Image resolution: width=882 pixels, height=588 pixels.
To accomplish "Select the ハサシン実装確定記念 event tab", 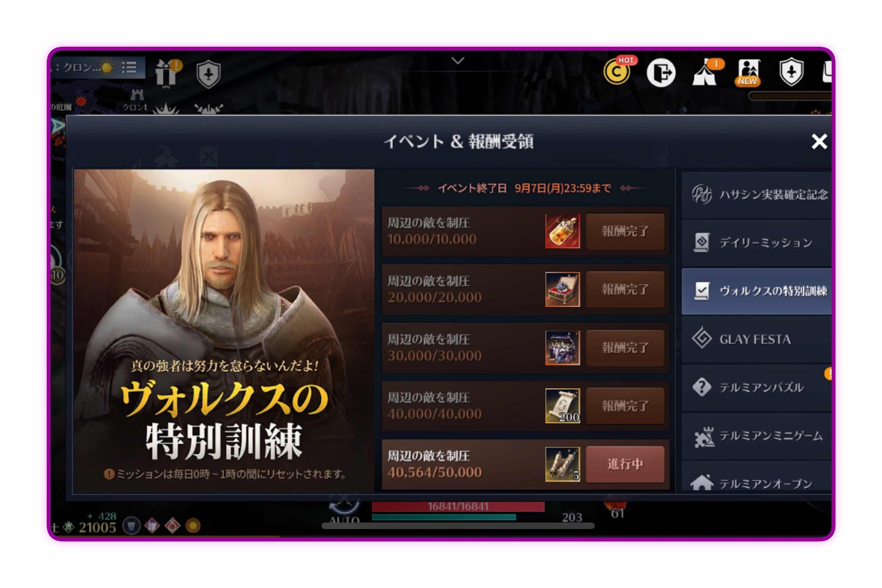I will click(756, 195).
